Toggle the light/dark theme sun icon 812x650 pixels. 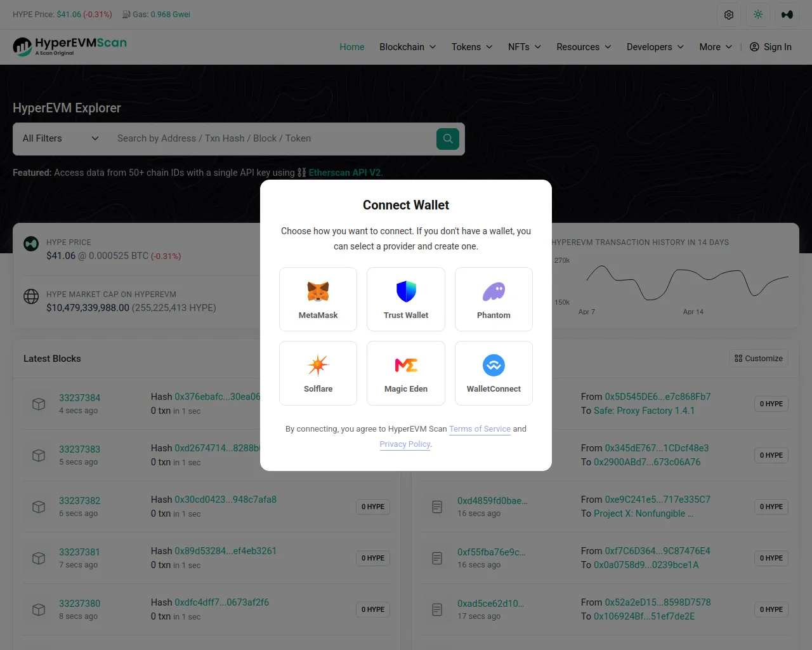(758, 15)
